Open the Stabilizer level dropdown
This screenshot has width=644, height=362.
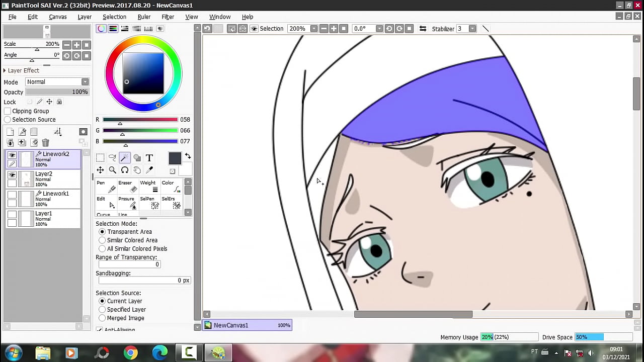[x=472, y=29]
